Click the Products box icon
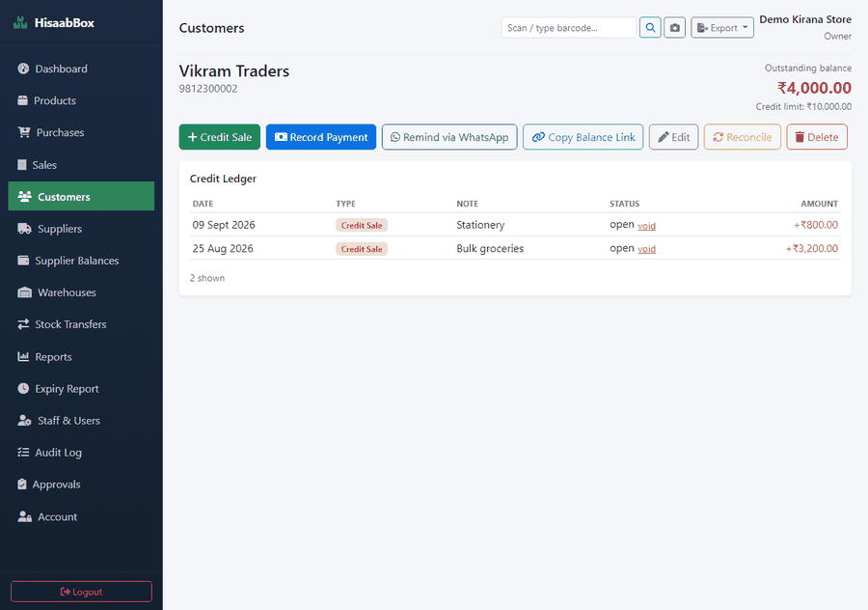 (x=23, y=100)
